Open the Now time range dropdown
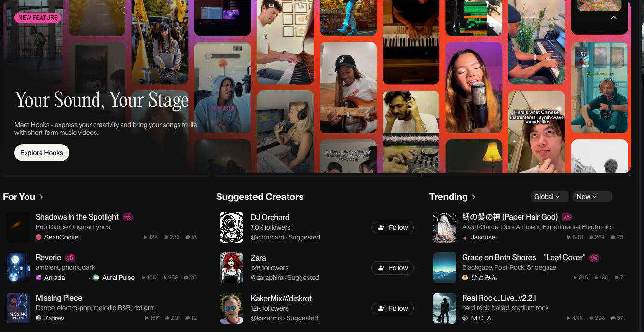Viewport: 644px width, 332px height. coord(592,197)
